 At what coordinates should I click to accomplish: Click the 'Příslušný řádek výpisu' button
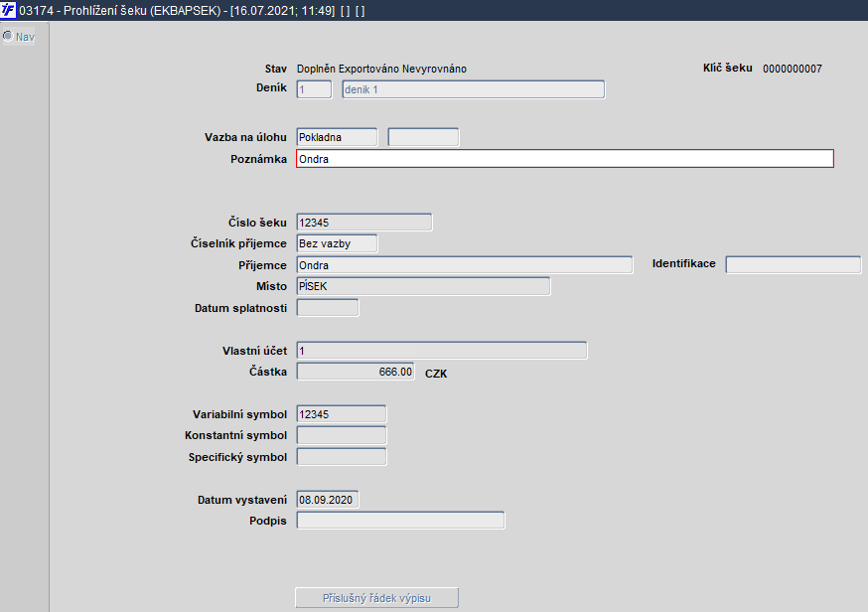point(377,598)
